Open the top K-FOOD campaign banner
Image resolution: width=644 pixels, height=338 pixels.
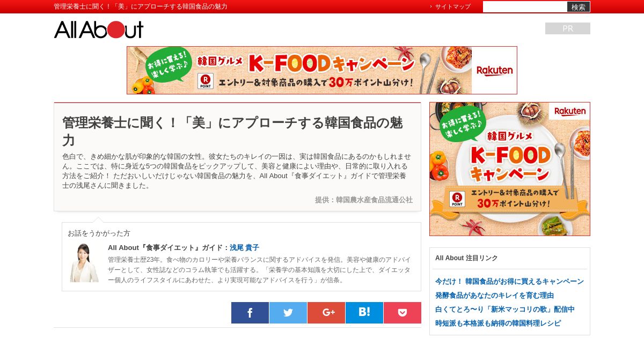(x=322, y=70)
